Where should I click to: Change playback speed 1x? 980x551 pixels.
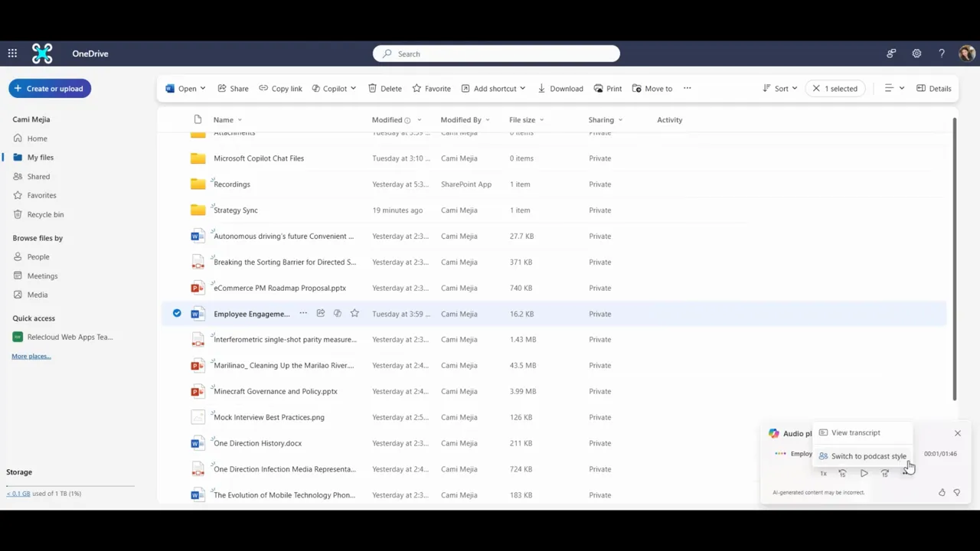[823, 474]
